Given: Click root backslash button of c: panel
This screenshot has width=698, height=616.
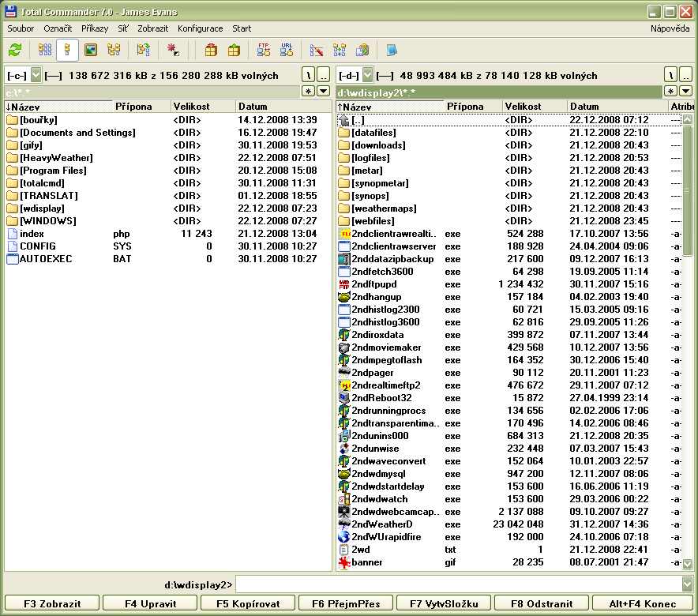Looking at the screenshot, I should (308, 75).
